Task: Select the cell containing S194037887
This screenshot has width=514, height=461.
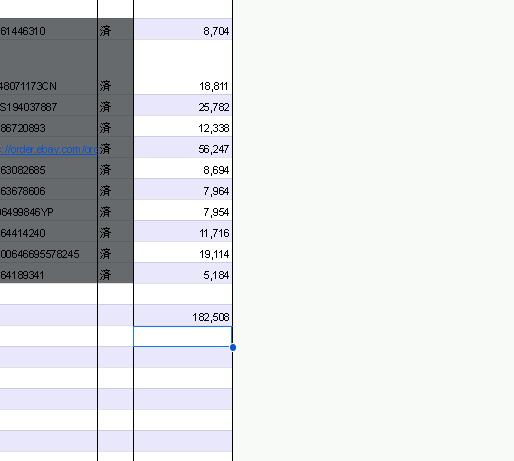Action: [48, 107]
